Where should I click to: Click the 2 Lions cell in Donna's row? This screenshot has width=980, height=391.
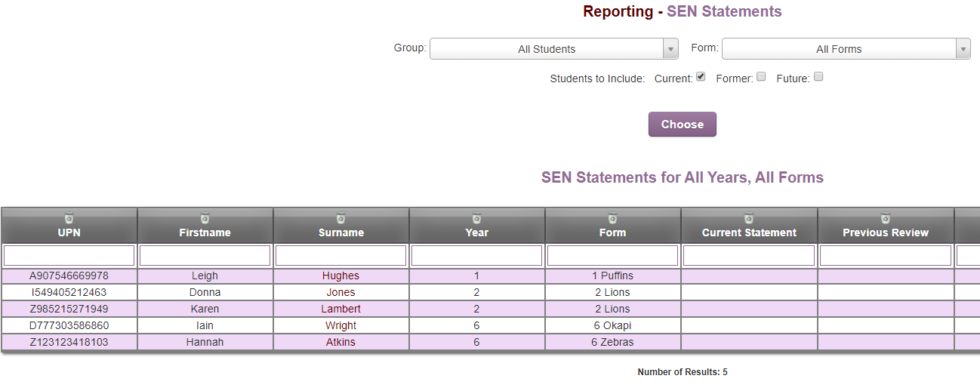(612, 292)
